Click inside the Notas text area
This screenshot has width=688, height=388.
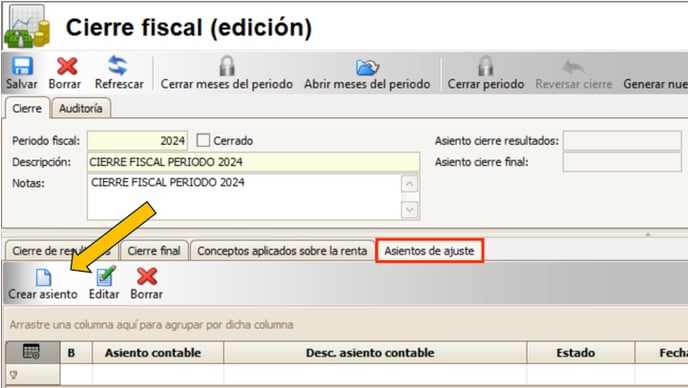tap(244, 197)
